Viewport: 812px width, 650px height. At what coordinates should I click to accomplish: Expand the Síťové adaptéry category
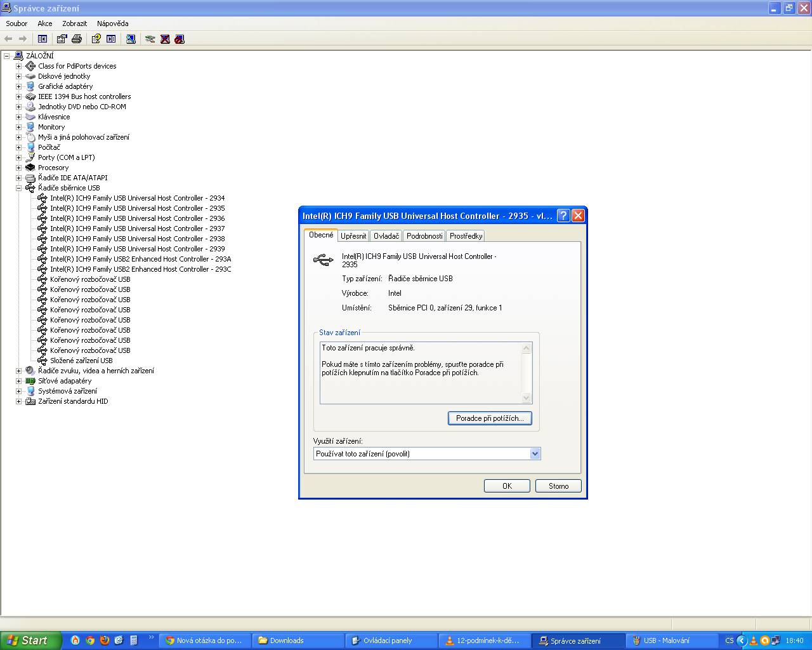[x=18, y=381]
